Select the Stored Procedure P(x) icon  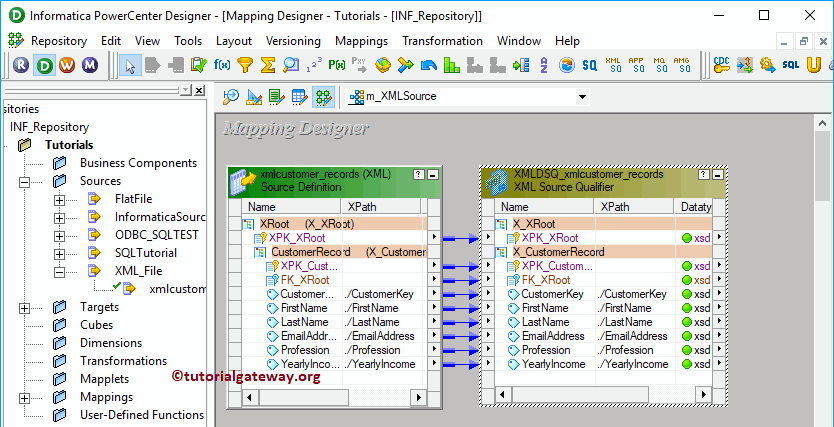tap(337, 65)
